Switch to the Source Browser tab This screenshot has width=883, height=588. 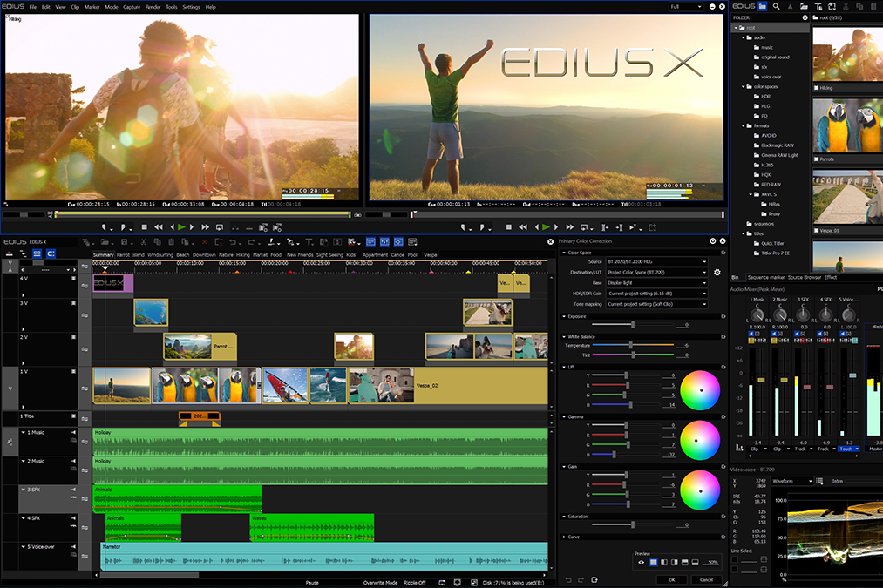click(x=805, y=277)
